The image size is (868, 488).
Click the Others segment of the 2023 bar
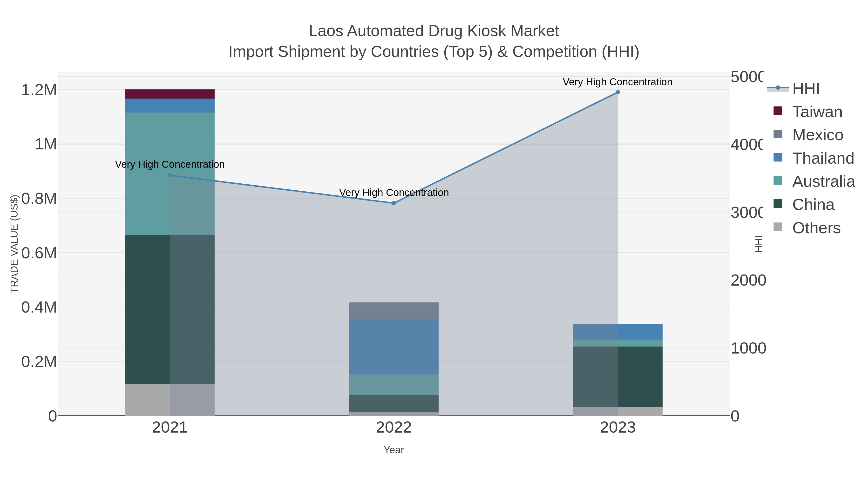618,411
